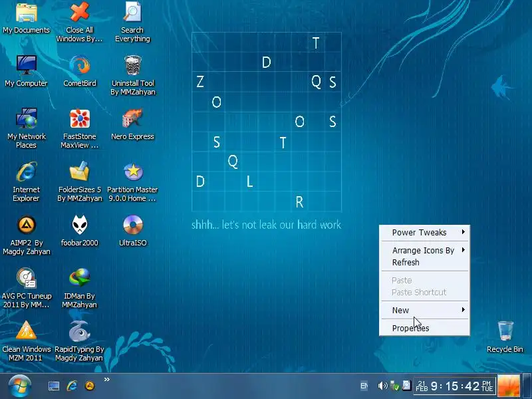Image resolution: width=532 pixels, height=399 pixels.
Task: Launch CometBird browser icon
Action: coord(79,71)
